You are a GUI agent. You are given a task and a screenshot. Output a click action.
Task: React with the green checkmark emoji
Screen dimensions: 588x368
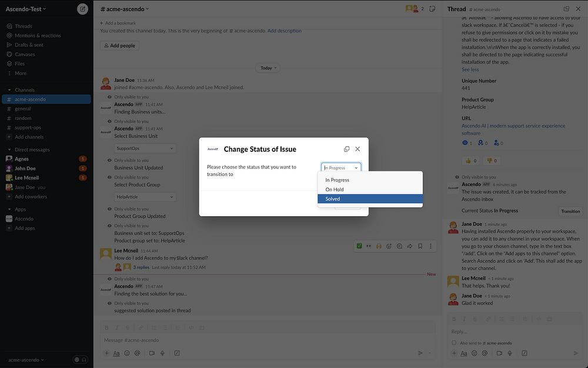359,246
